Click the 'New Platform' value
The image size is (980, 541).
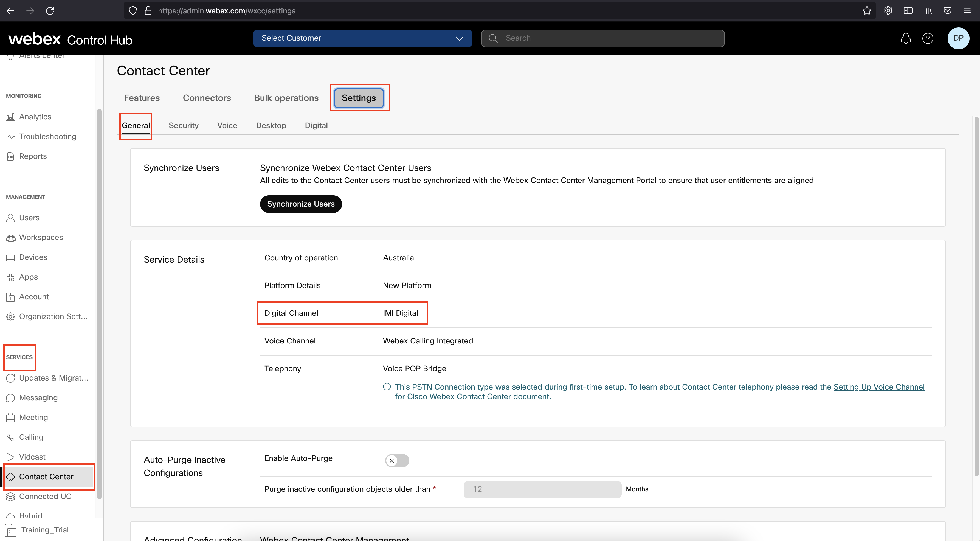(407, 285)
